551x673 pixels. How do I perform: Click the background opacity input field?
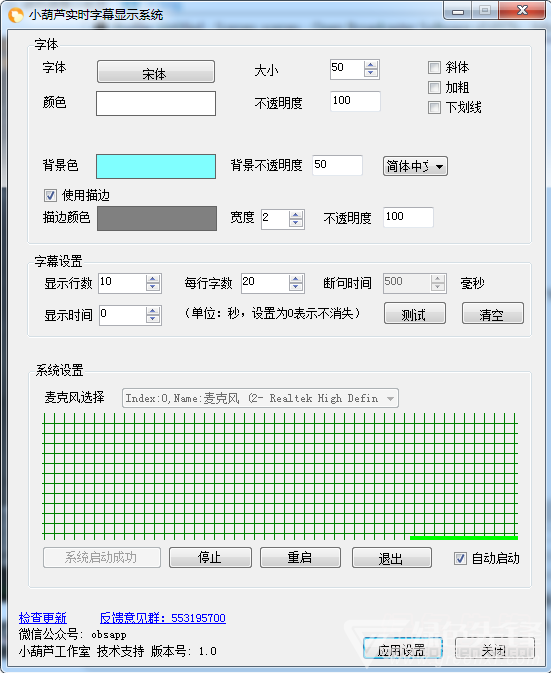pos(337,165)
